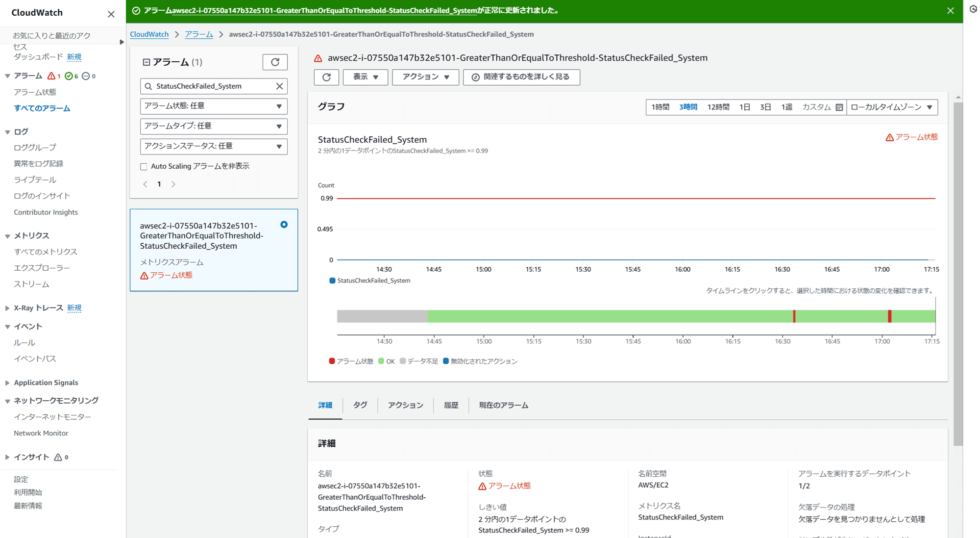Clear the StatusCheckFailed_System search text
This screenshot has height=538, width=980.
[x=279, y=86]
